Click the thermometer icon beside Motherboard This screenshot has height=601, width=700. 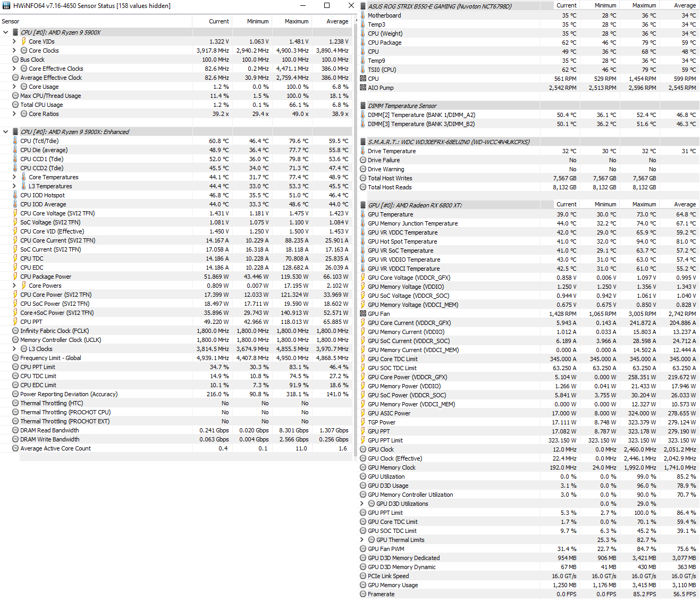(362, 15)
